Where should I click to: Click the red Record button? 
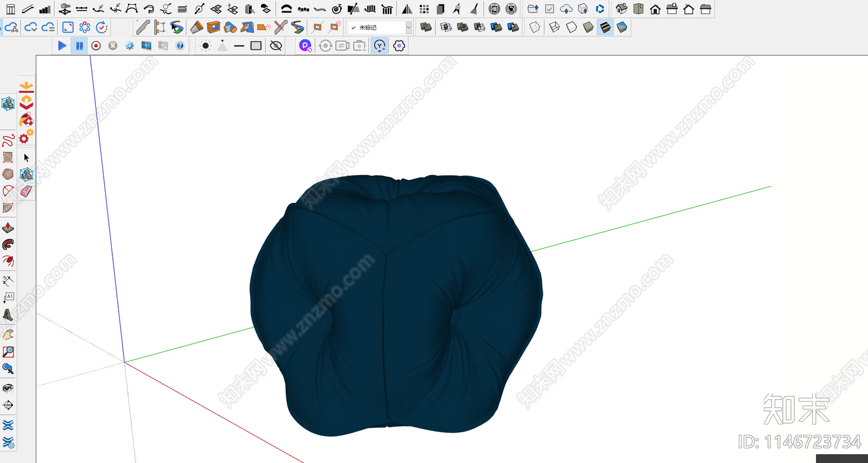point(96,46)
